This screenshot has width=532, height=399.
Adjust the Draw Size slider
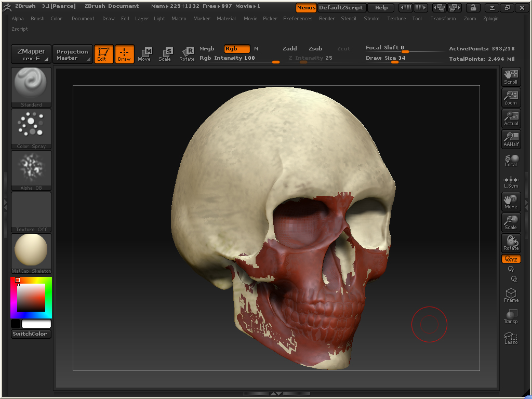[x=395, y=62]
